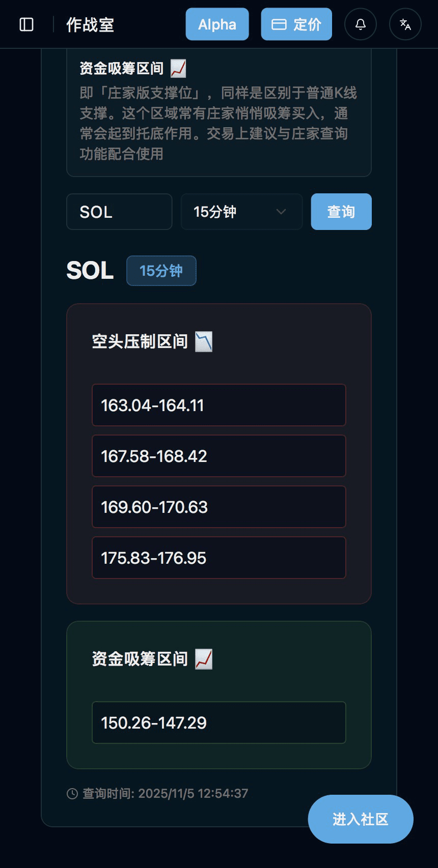
Task: Select the 167.58-168.42 resistance range
Action: click(x=219, y=456)
